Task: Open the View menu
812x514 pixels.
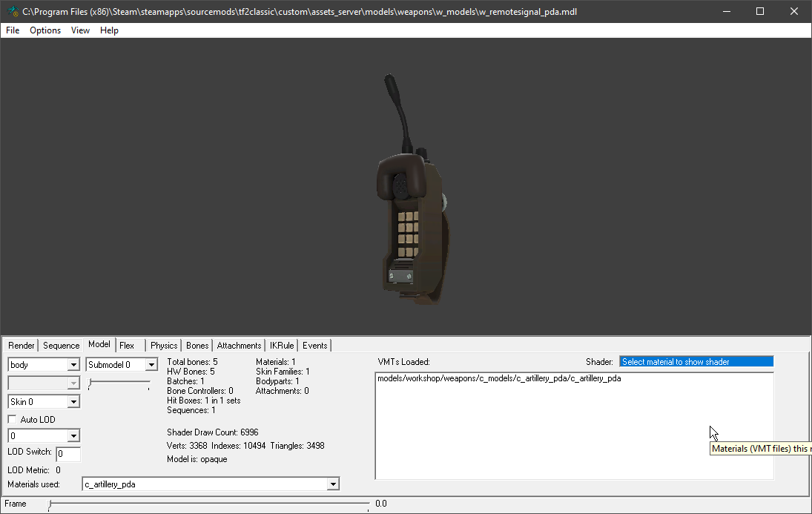Action: click(x=80, y=30)
